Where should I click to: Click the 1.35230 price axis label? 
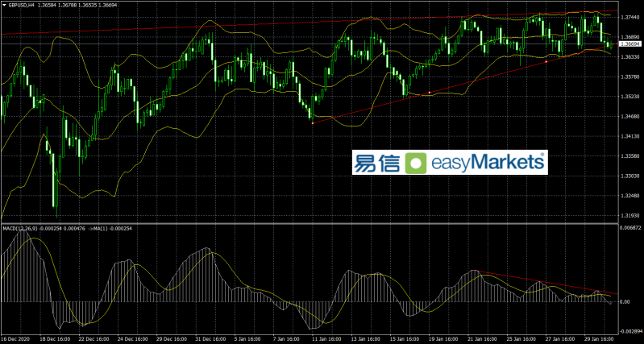click(630, 97)
